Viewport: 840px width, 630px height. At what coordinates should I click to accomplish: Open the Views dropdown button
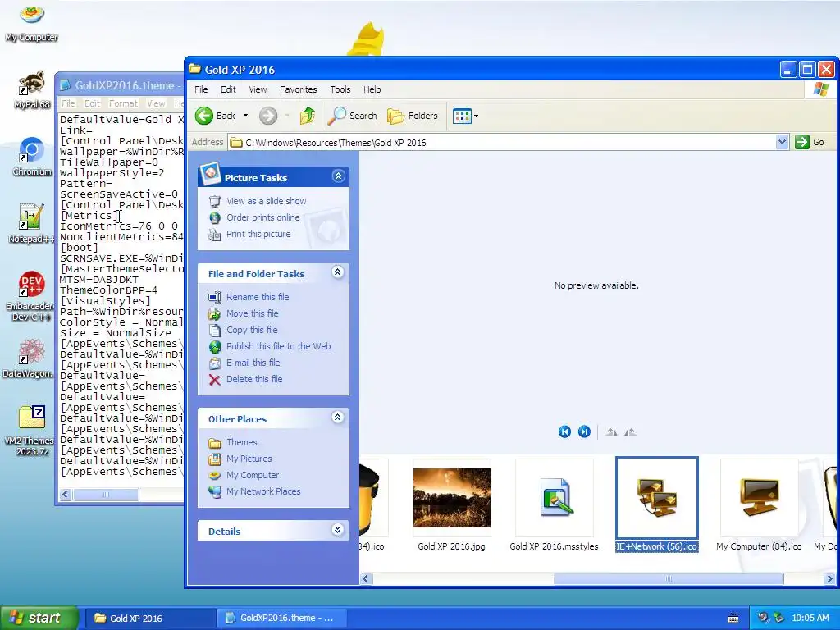[x=465, y=116]
